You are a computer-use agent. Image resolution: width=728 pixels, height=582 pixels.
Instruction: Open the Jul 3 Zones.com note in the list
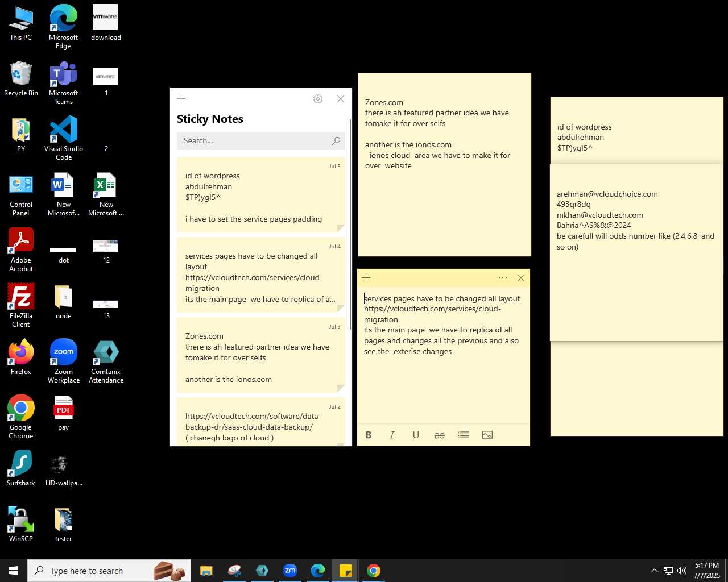[x=261, y=355]
